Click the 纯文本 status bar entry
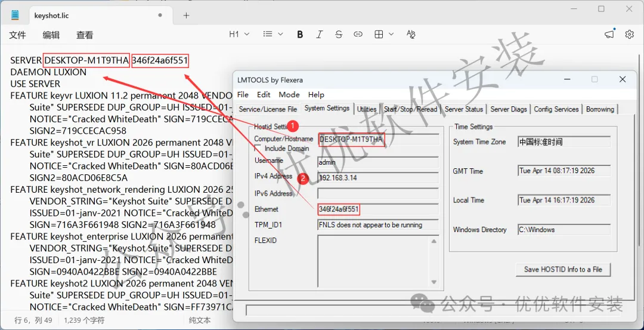The height and width of the screenshot is (330, 644). [x=200, y=320]
